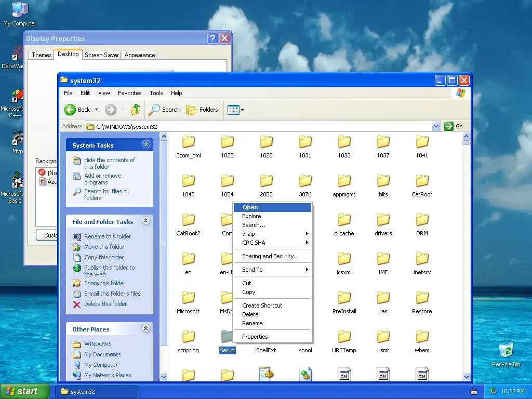Collapse the File and Folder Tasks panel
The image size is (532, 399).
tap(146, 221)
